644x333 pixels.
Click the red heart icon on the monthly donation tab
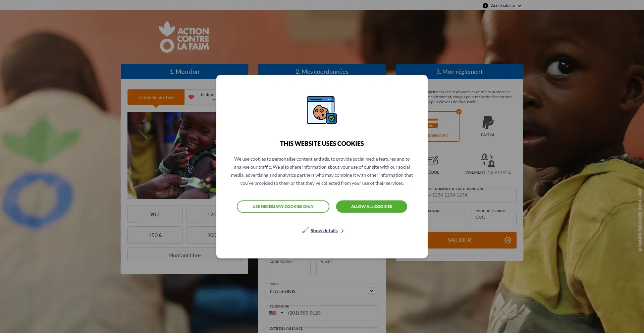(191, 97)
